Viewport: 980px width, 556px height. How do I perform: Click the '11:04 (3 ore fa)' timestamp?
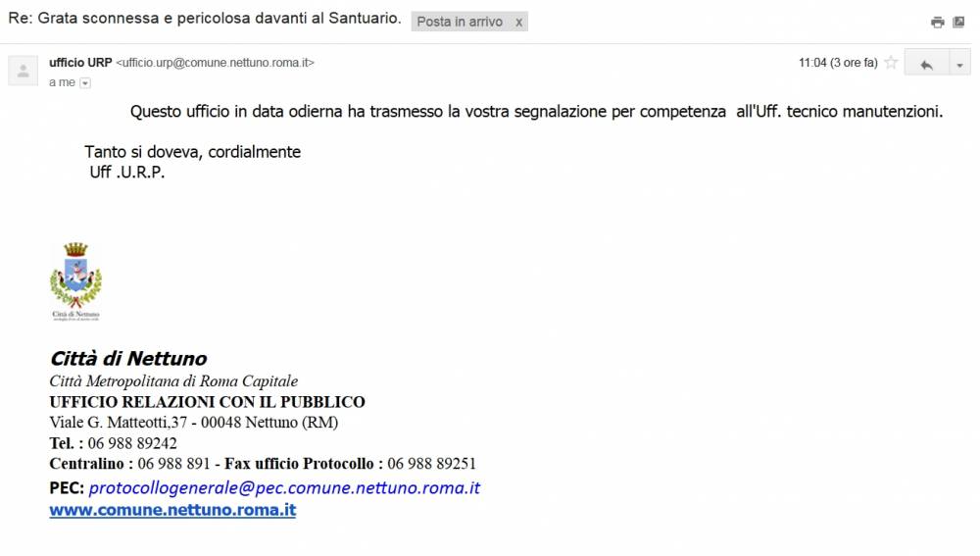tap(838, 63)
